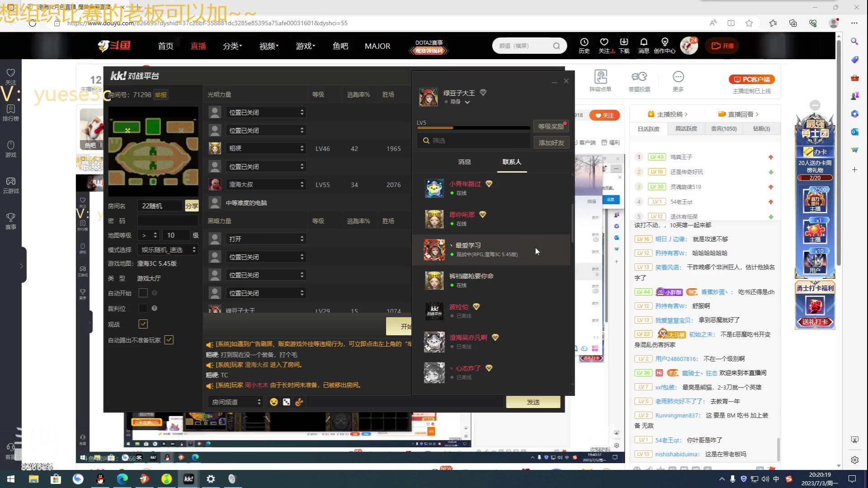The image size is (868, 488).
Task: Select contact 最爱学习 in the list
Action: click(x=491, y=250)
